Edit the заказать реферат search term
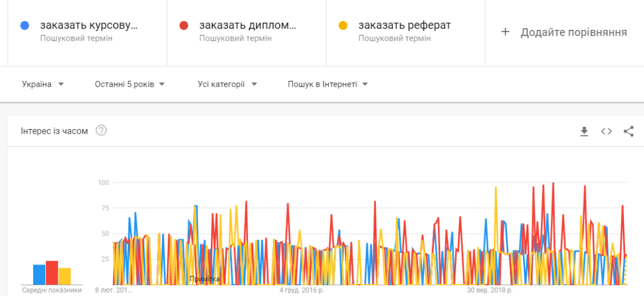Image resolution: width=644 pixels, height=296 pixels. click(x=405, y=25)
